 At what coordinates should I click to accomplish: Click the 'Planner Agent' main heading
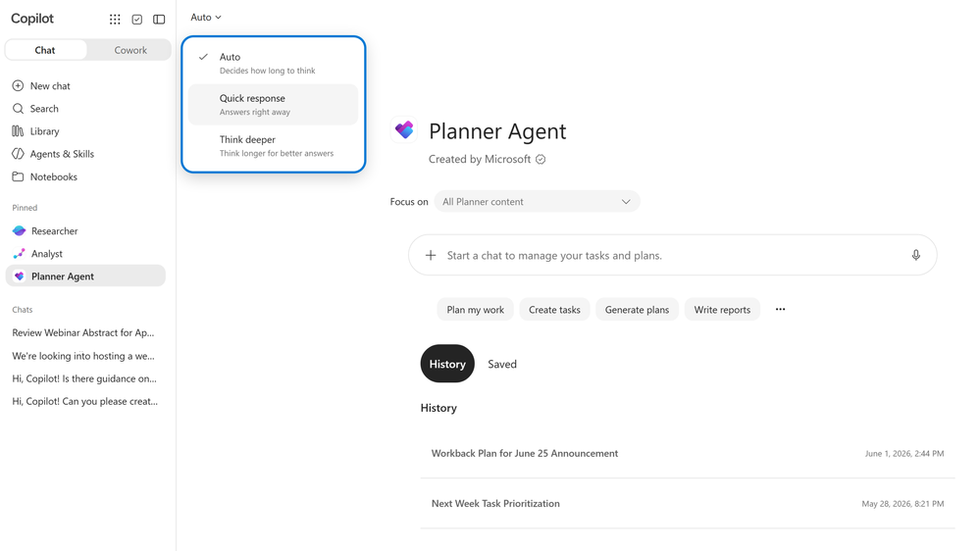point(497,131)
